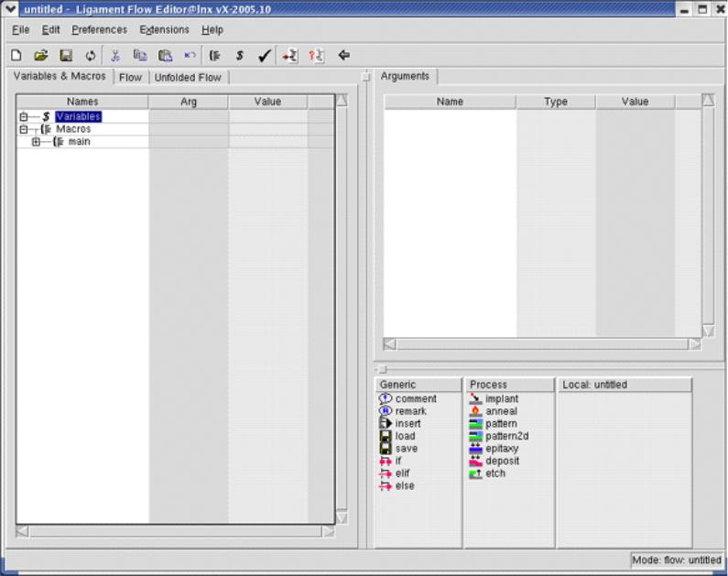The height and width of the screenshot is (576, 728).
Task: Select the pattern2d process command
Action: tap(499, 436)
